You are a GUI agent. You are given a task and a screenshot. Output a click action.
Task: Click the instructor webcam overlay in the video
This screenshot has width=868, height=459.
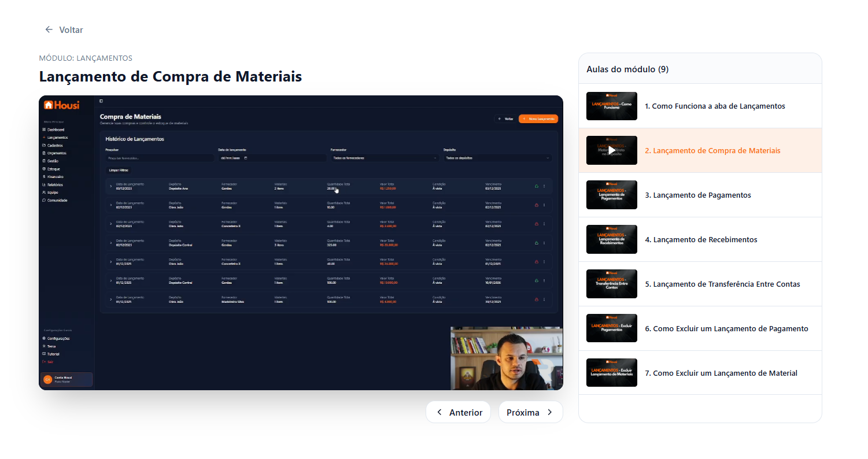coord(506,358)
